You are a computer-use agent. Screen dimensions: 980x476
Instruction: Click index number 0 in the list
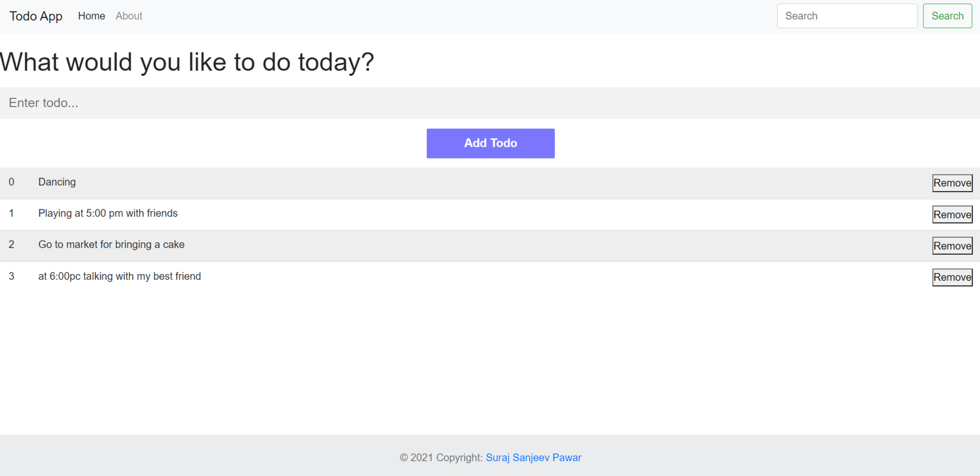(x=11, y=182)
